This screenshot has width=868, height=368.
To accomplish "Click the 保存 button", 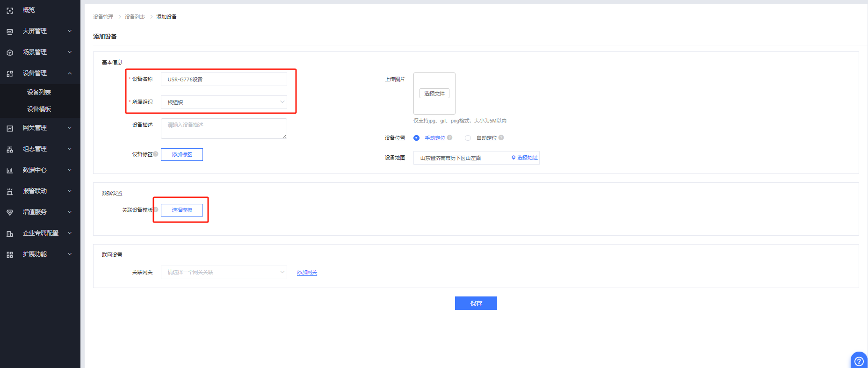I will (476, 303).
